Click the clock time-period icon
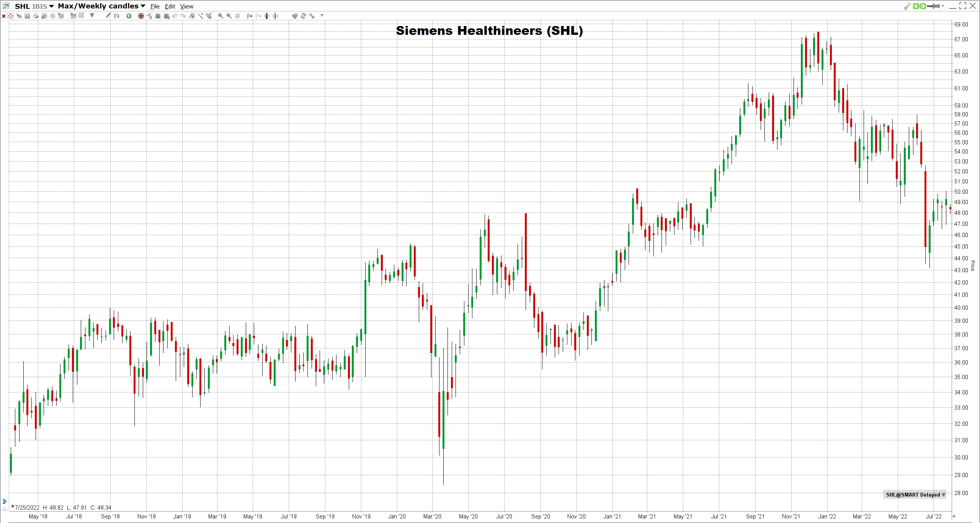The height and width of the screenshot is (523, 980). coord(44,16)
